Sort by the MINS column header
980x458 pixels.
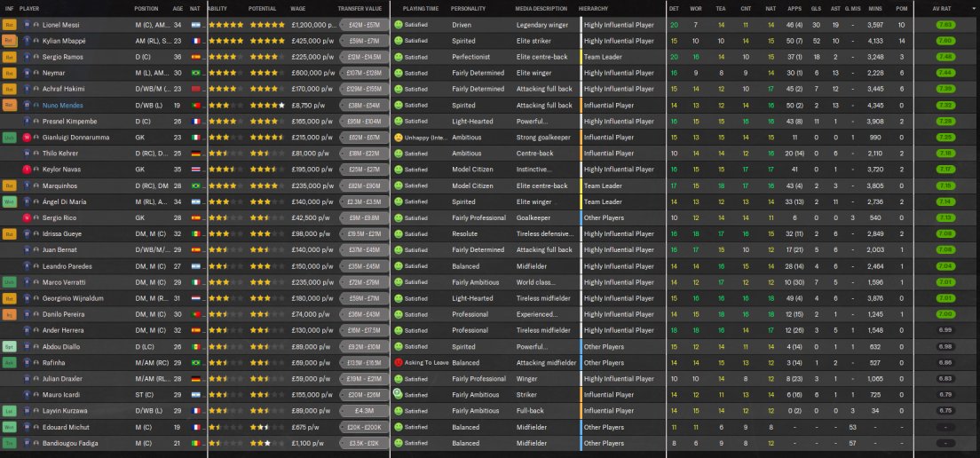coord(875,9)
